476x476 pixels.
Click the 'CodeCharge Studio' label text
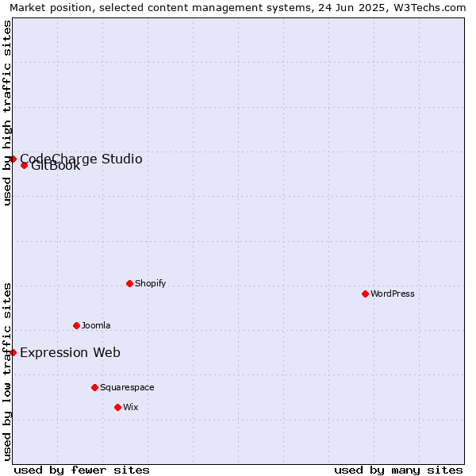tap(81, 159)
